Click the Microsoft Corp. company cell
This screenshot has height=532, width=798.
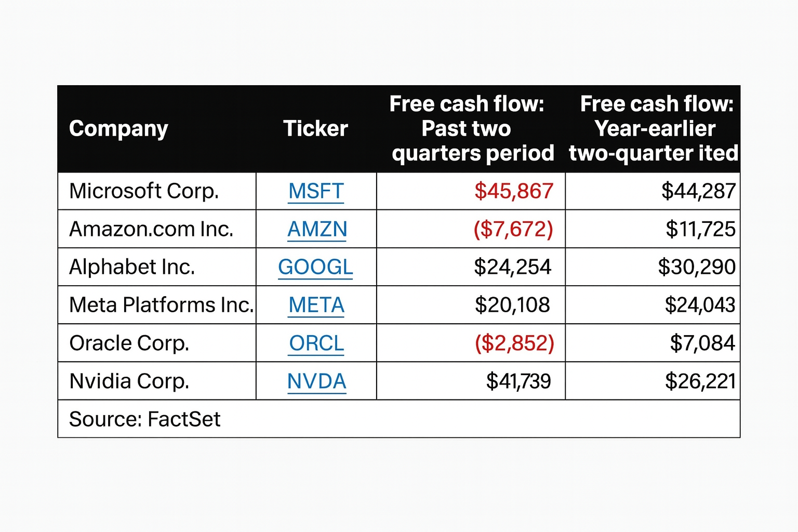click(x=144, y=191)
